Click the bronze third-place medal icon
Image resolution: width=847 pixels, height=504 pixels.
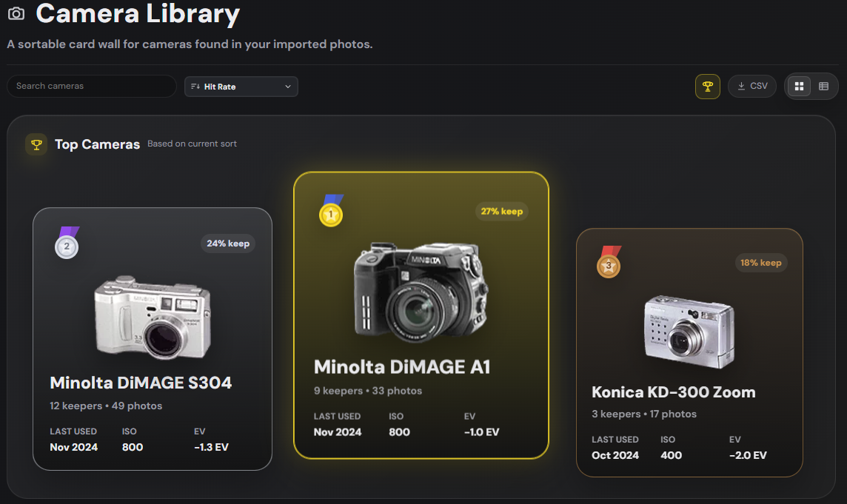[x=609, y=262]
